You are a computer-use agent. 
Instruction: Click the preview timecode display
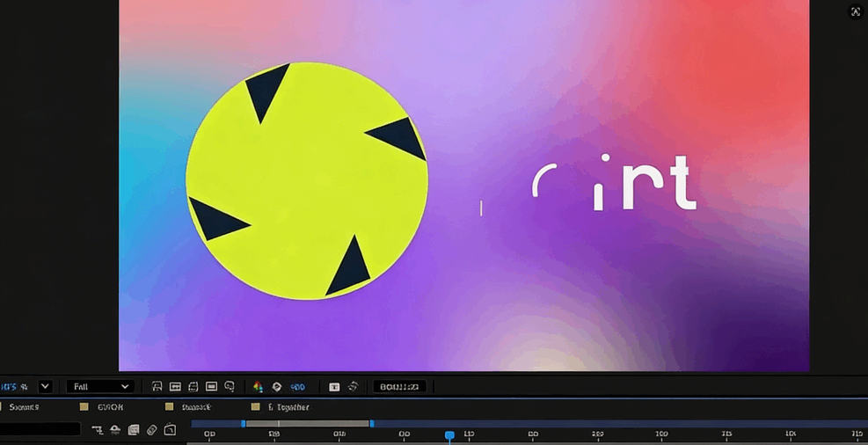coord(399,387)
